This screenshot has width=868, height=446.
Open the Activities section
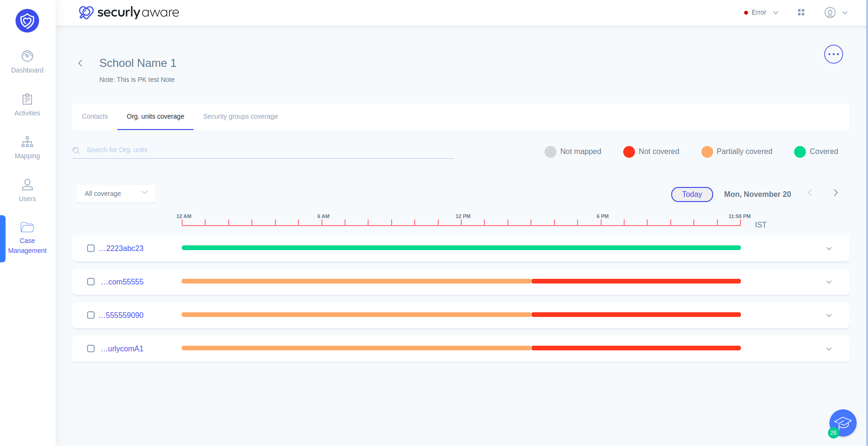[27, 105]
